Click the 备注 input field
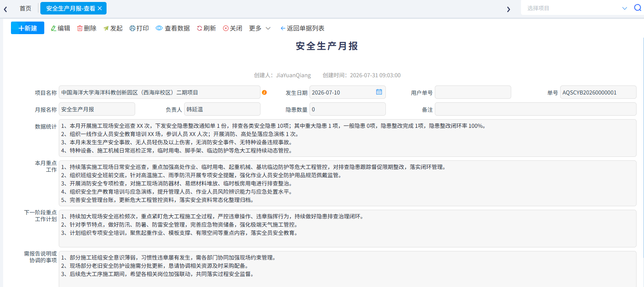Viewport: 644px width, 287px height. point(535,109)
